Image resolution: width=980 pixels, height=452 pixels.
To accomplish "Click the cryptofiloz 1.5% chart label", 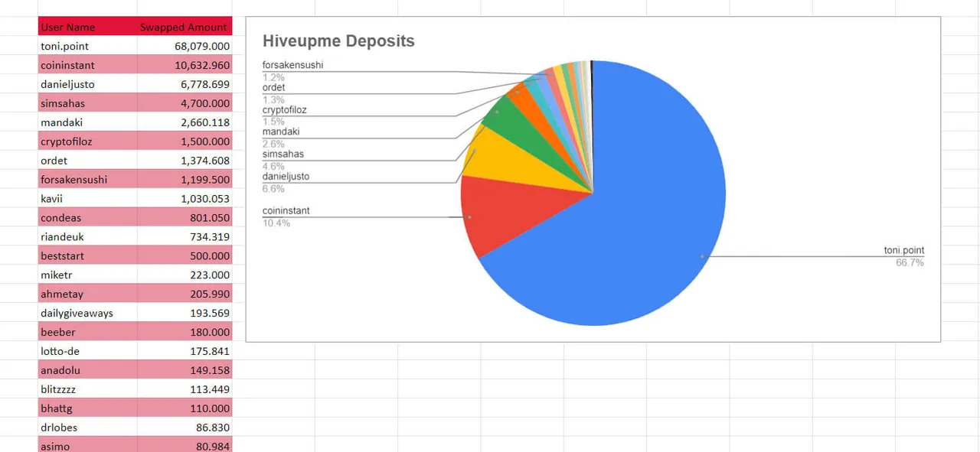I will coord(284,115).
